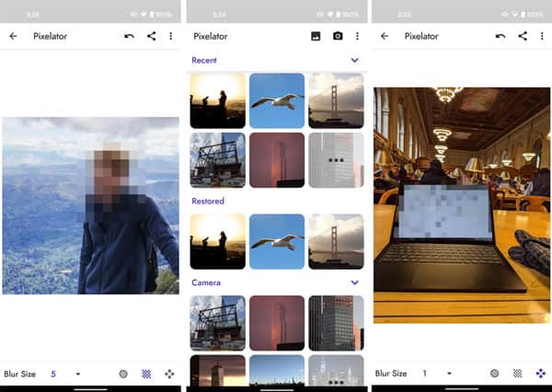Image resolution: width=552 pixels, height=392 pixels.
Task: Tap the Recent section heading
Action: [x=204, y=60]
